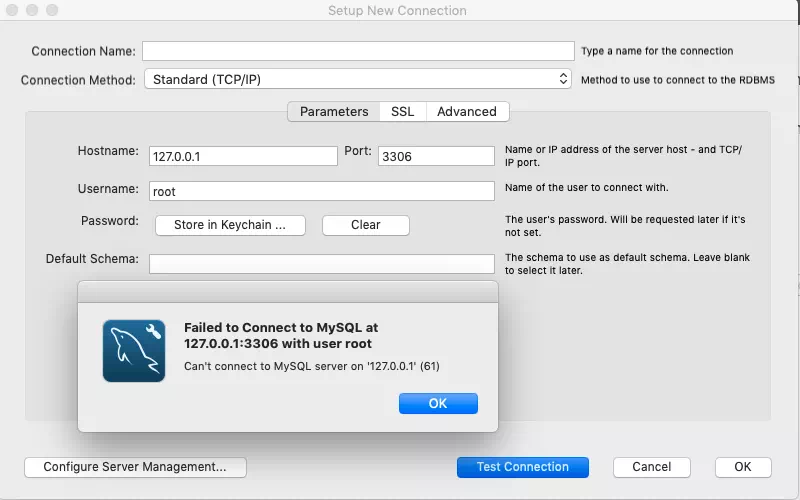Click 'Method to use to connect' hint
The height and width of the screenshot is (500, 800).
678,80
